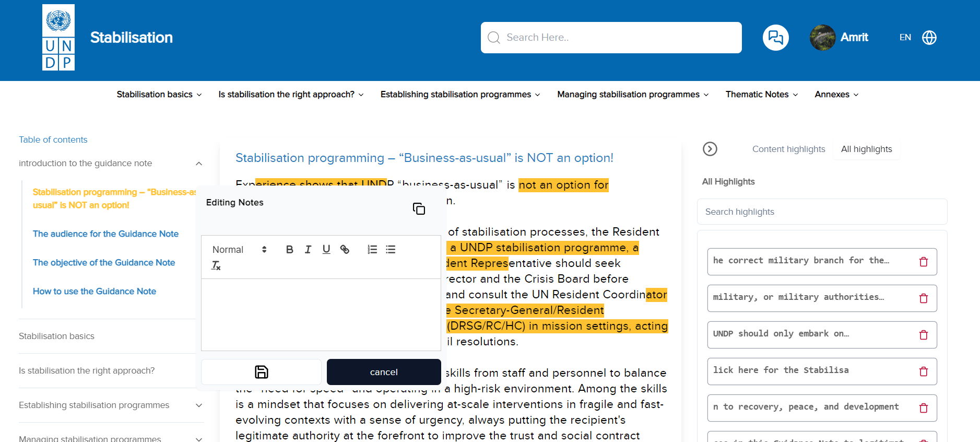The height and width of the screenshot is (442, 980).
Task: Toggle underline formatting in the notes editor
Action: click(x=326, y=250)
